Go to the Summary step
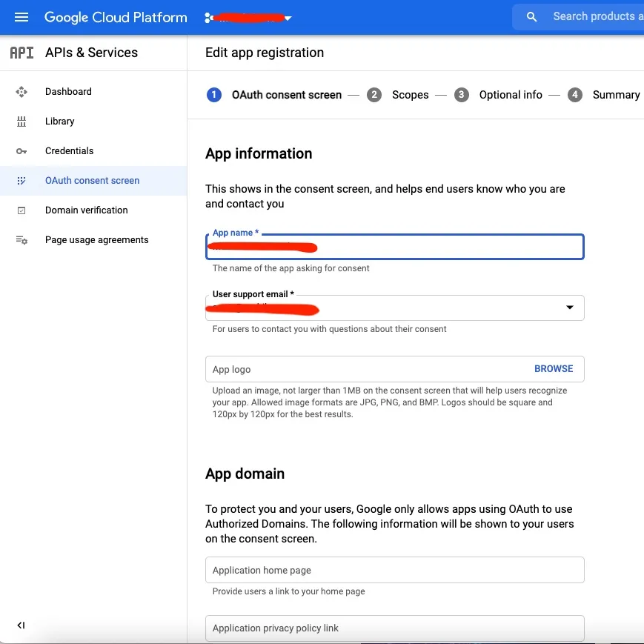 pyautogui.click(x=616, y=95)
